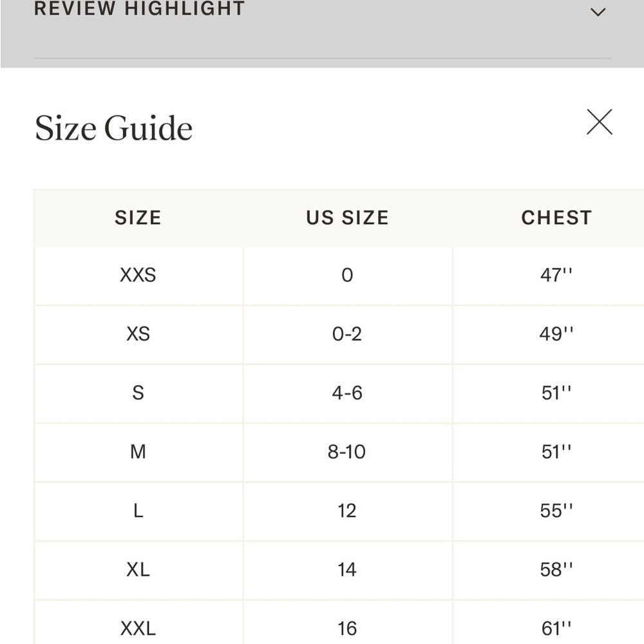The height and width of the screenshot is (644, 644).
Task: Click US size 0-2 cell
Action: [348, 334]
